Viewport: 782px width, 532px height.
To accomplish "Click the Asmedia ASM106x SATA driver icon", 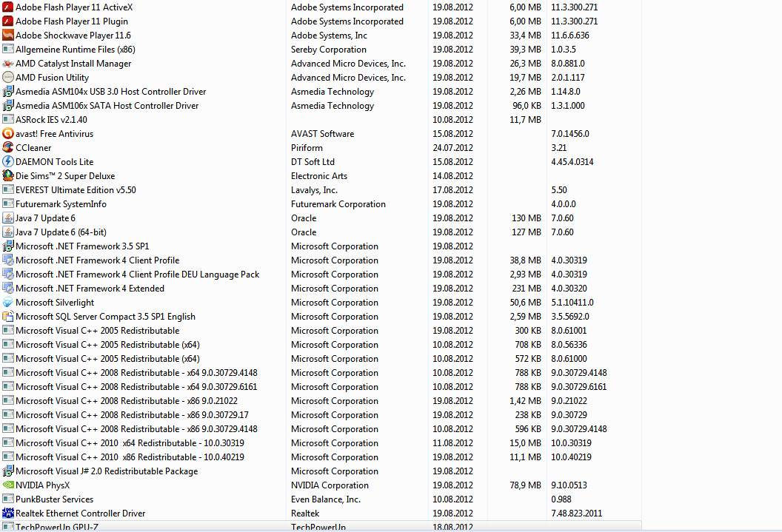I will pyautogui.click(x=7, y=106).
